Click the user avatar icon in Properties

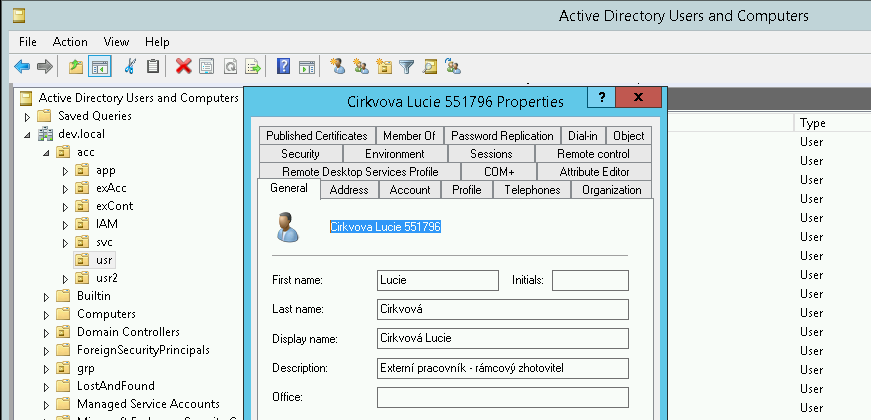point(288,227)
